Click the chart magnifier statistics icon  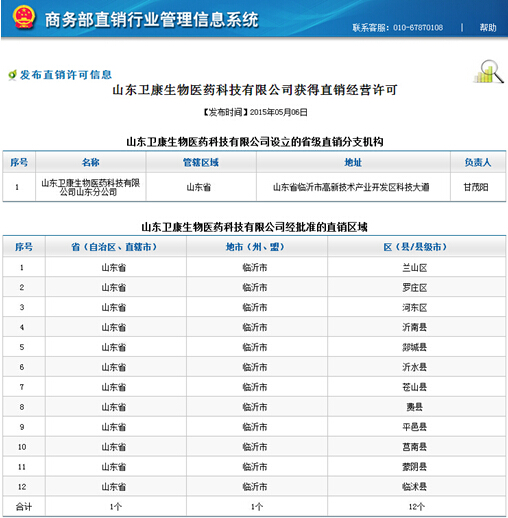click(x=488, y=72)
